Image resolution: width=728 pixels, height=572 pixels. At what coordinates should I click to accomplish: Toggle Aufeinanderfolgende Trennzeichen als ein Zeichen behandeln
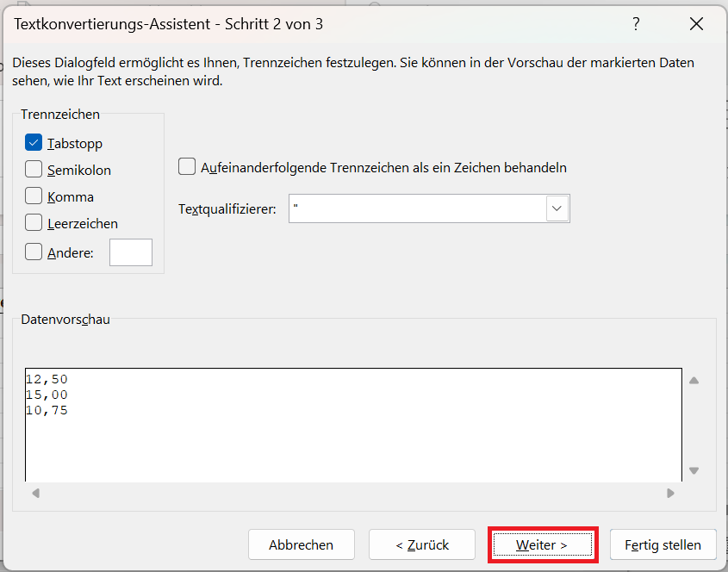pos(187,166)
